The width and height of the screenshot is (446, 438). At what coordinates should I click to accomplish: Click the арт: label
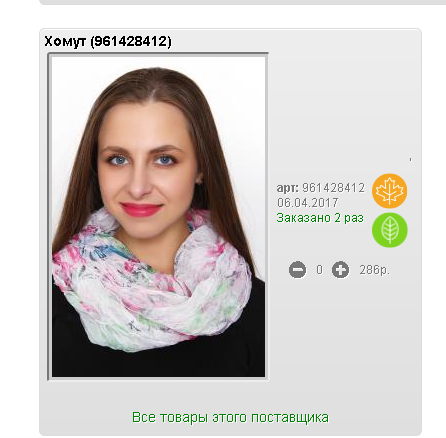pos(288,188)
